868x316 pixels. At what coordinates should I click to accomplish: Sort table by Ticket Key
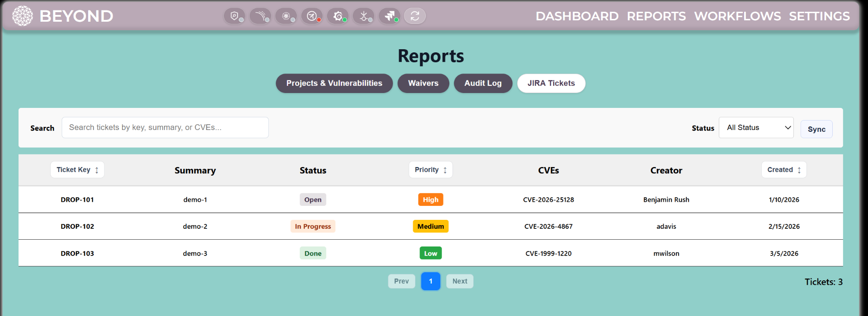(77, 170)
